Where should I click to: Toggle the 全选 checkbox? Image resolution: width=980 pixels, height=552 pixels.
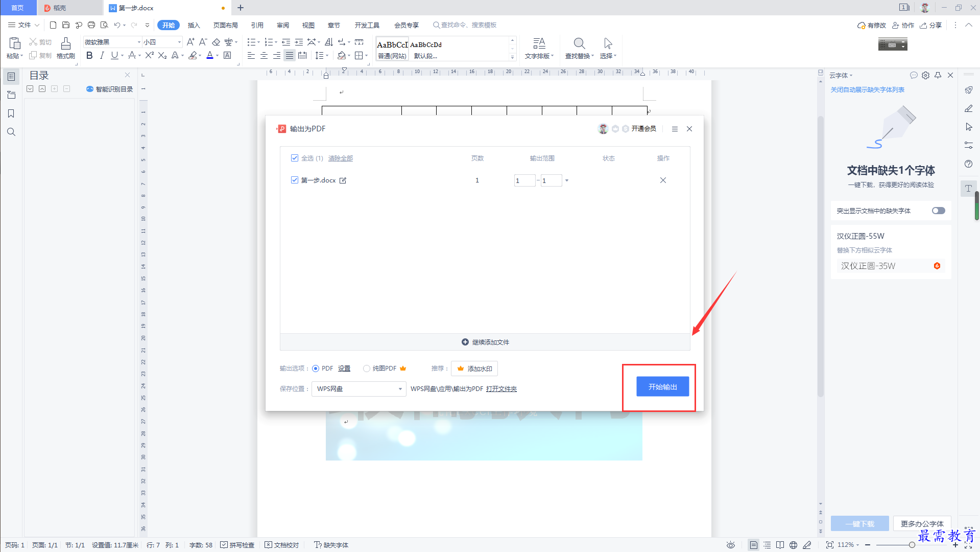click(295, 158)
